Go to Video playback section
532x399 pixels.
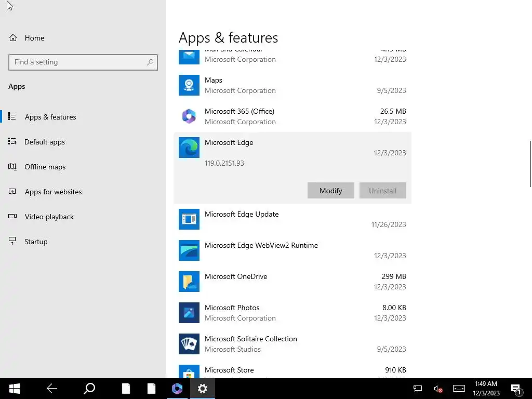pyautogui.click(x=49, y=217)
